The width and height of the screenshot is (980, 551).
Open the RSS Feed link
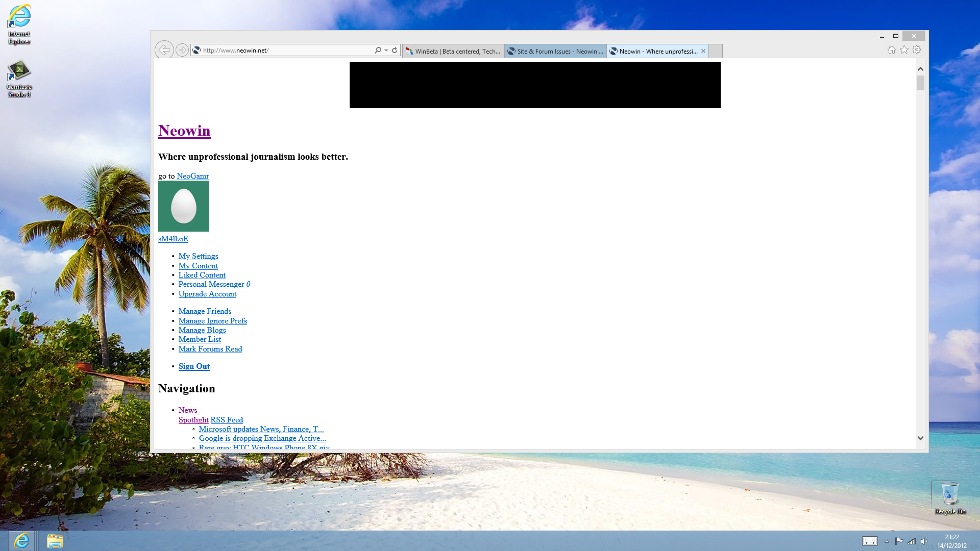click(x=227, y=420)
